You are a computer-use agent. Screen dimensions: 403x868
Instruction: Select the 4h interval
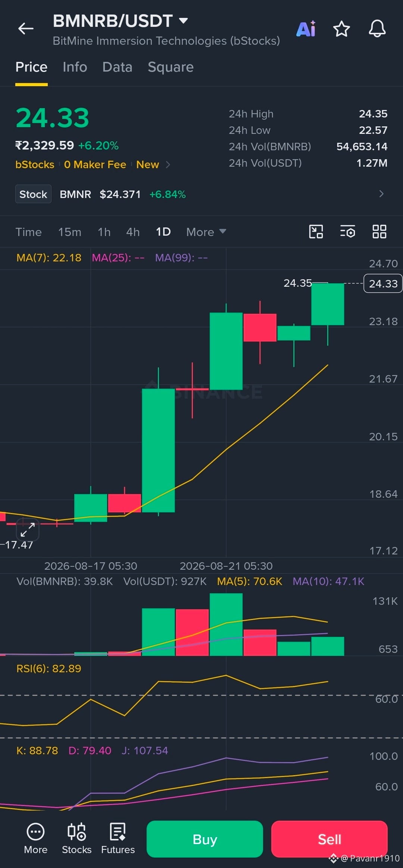[133, 232]
